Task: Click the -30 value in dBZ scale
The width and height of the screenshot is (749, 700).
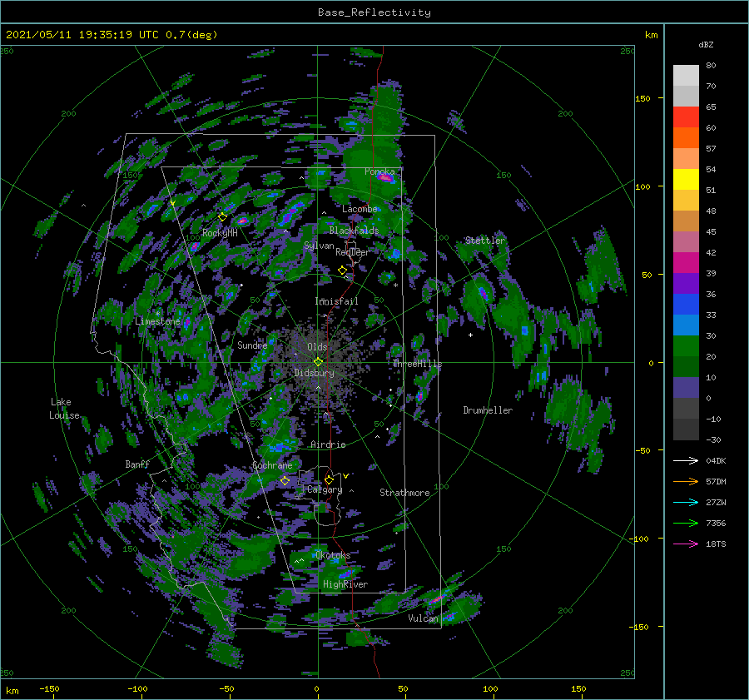Action: tap(713, 439)
